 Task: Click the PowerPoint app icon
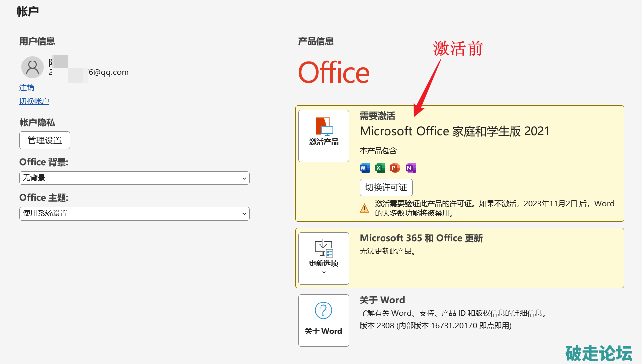coord(395,168)
